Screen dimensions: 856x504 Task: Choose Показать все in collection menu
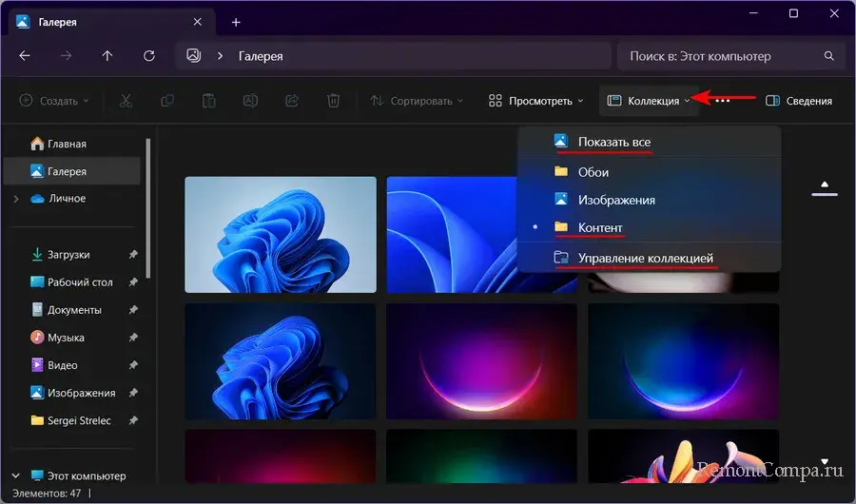[x=613, y=143]
